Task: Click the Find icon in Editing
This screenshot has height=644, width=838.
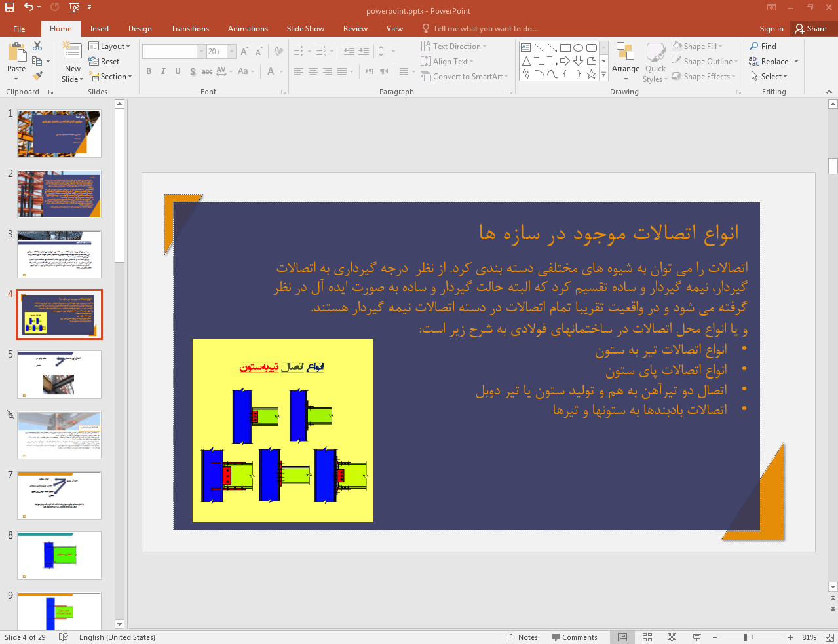Action: pos(763,47)
